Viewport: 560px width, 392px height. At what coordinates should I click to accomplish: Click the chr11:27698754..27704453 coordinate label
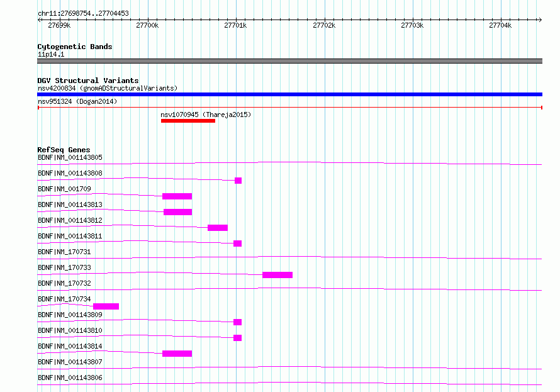[83, 14]
